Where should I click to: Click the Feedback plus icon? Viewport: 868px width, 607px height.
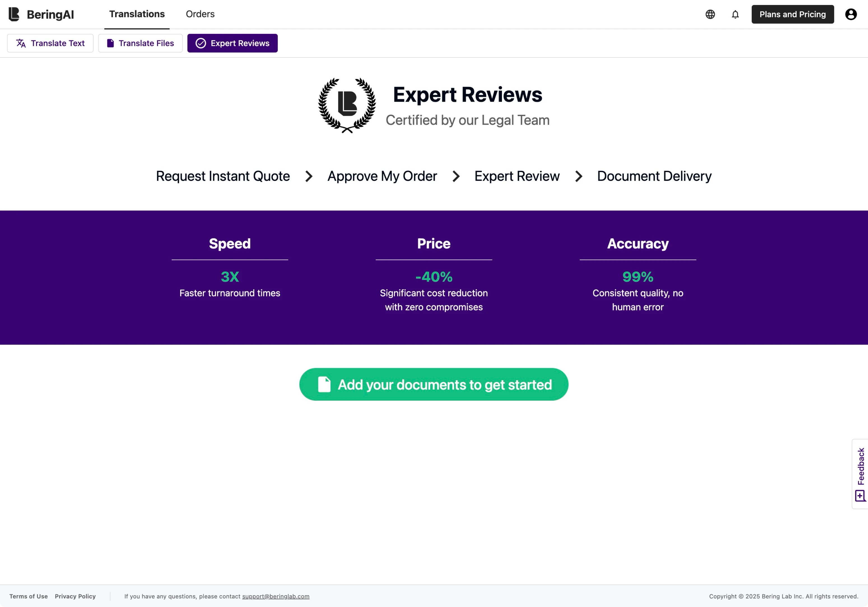pos(860,496)
